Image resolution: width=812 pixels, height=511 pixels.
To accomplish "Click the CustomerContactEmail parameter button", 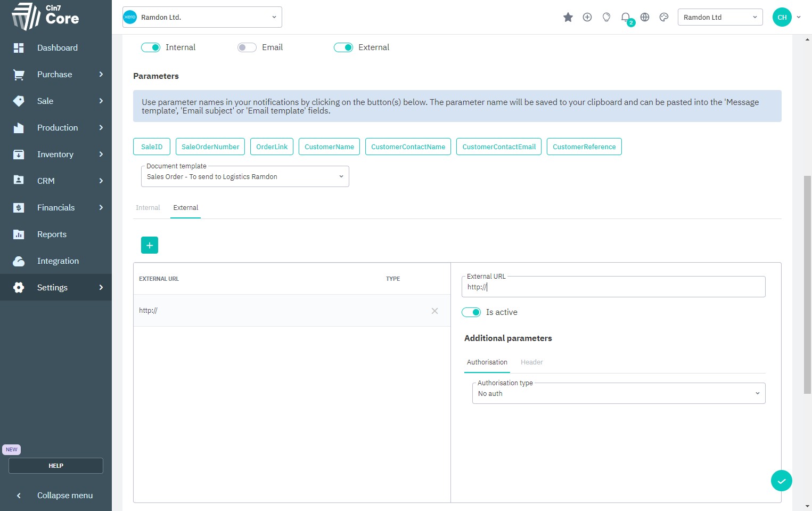I will [499, 147].
